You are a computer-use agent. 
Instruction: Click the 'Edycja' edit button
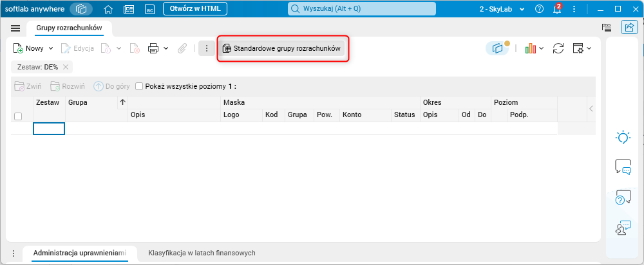coord(78,48)
